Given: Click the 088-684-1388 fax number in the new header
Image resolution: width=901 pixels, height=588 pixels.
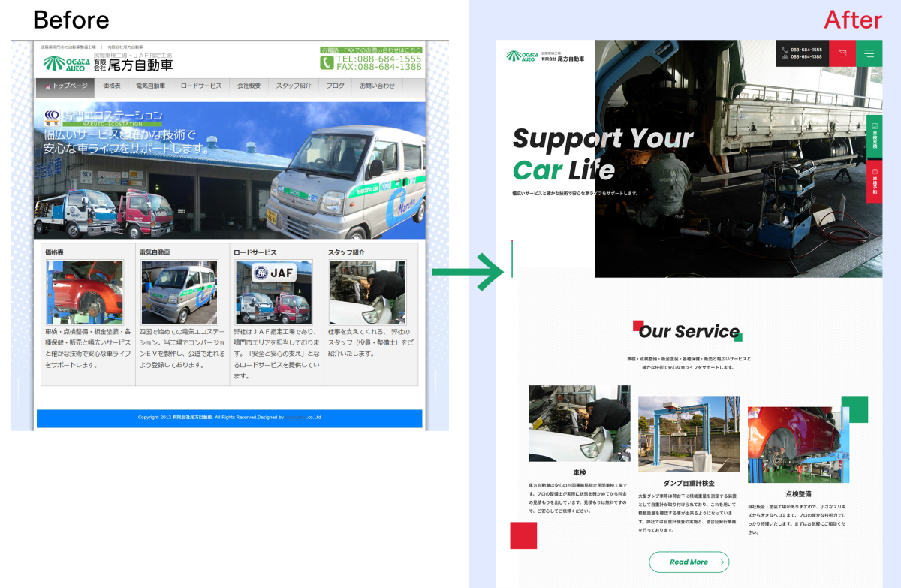Looking at the screenshot, I should (806, 56).
